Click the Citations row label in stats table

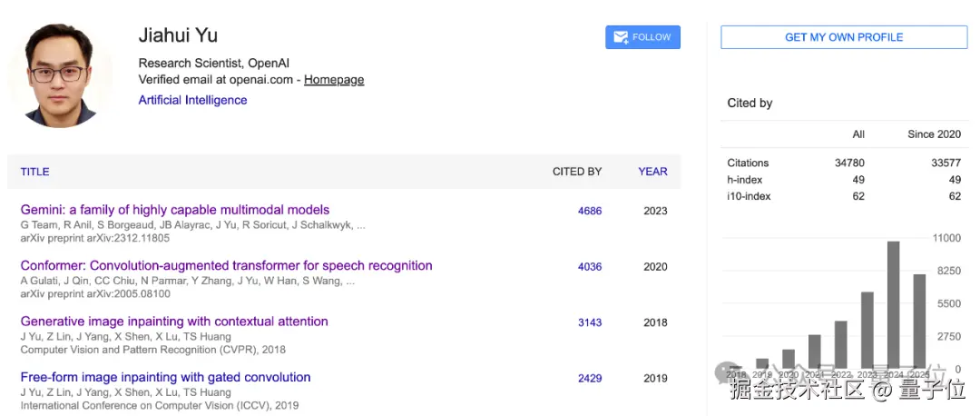click(748, 163)
